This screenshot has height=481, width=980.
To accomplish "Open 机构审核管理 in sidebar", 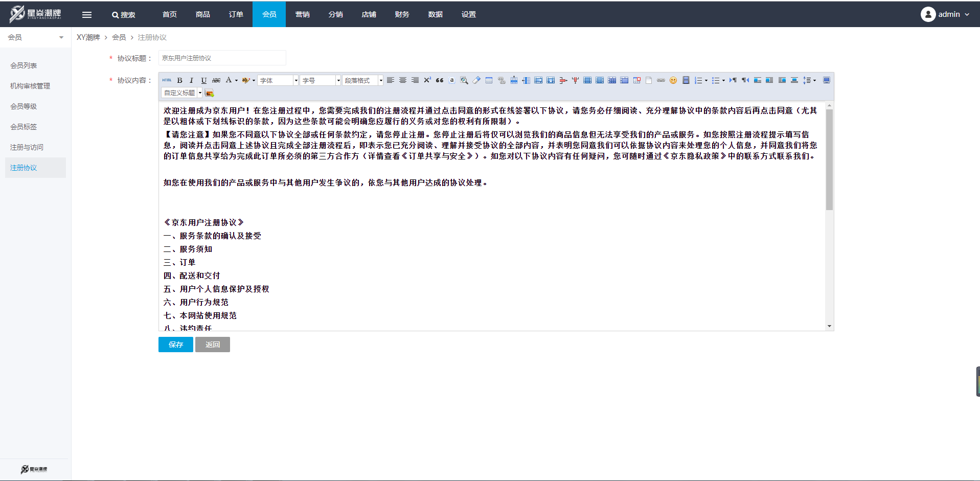I will click(35, 86).
